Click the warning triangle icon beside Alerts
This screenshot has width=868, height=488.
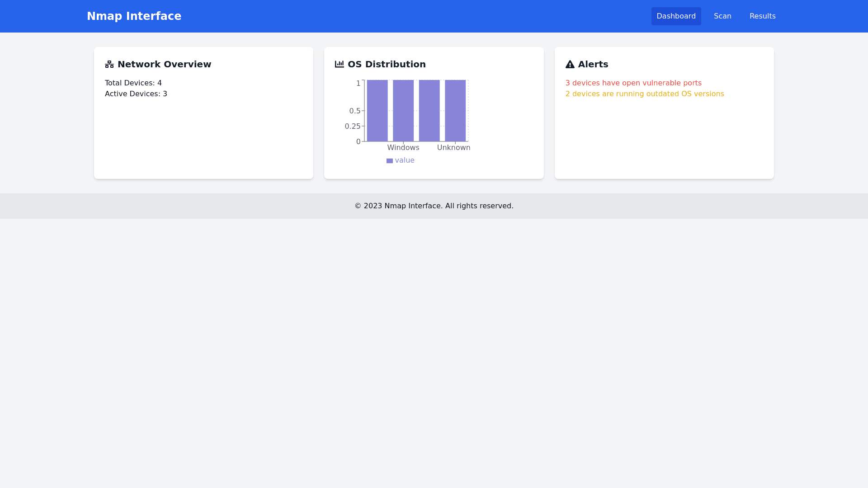570,64
